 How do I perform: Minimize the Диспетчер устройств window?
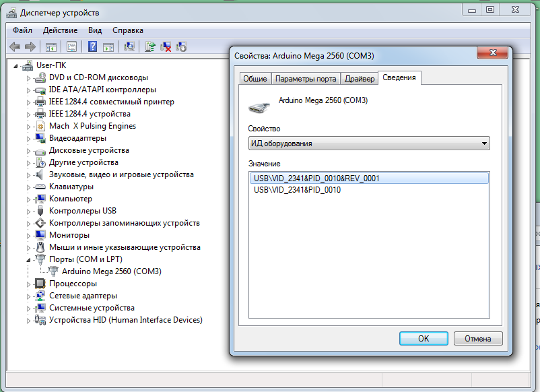(x=472, y=10)
